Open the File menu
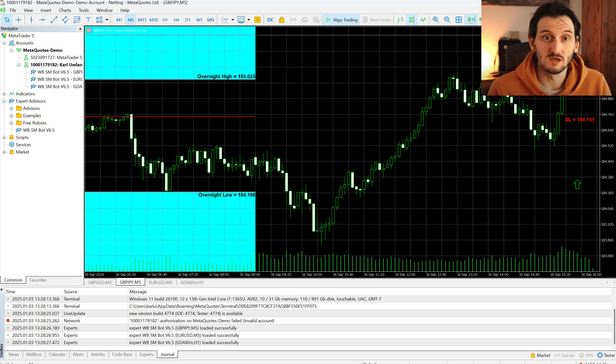This screenshot has height=364, width=616. 13,10
